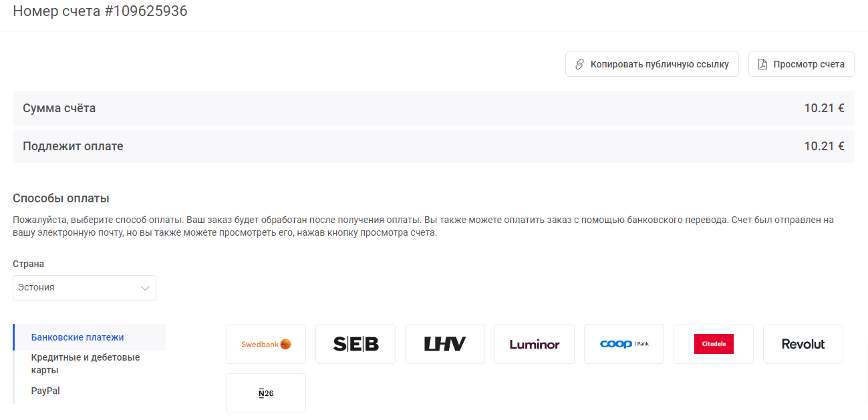
Task: Click the PDF icon beside Просмотр счета
Action: [x=762, y=65]
